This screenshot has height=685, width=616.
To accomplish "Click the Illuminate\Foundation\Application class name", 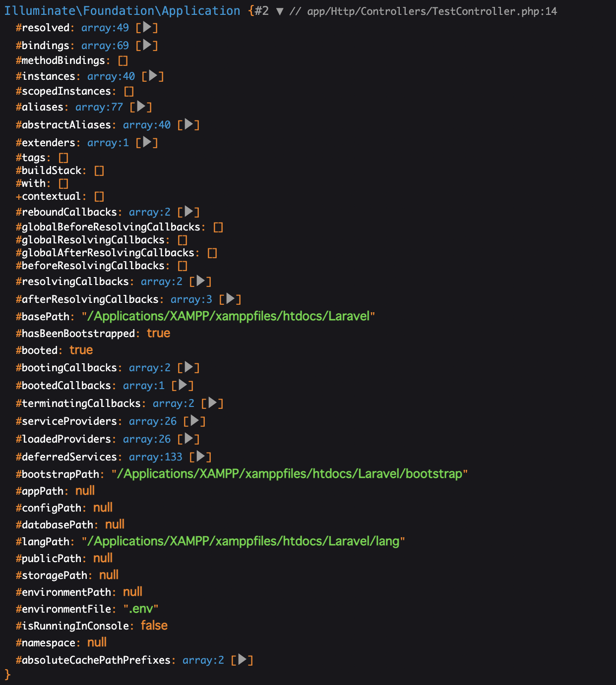I will [122, 11].
